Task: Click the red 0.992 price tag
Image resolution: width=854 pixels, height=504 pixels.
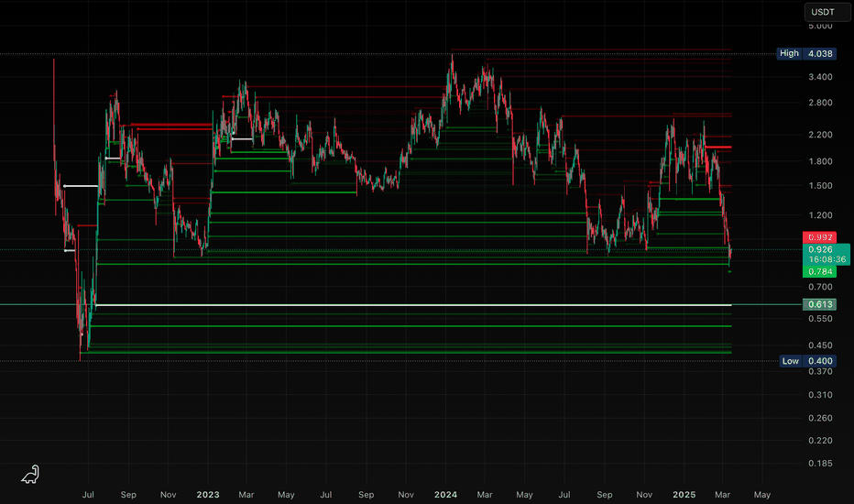Action: click(819, 237)
